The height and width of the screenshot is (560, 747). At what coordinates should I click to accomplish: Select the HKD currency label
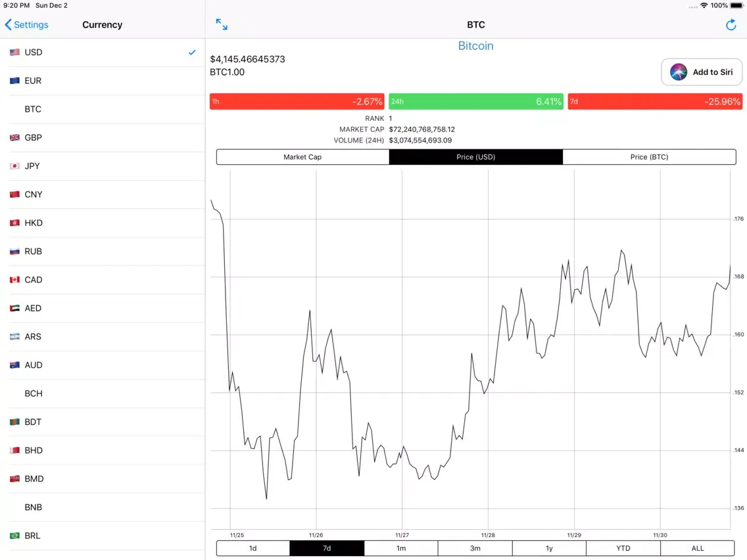34,223
